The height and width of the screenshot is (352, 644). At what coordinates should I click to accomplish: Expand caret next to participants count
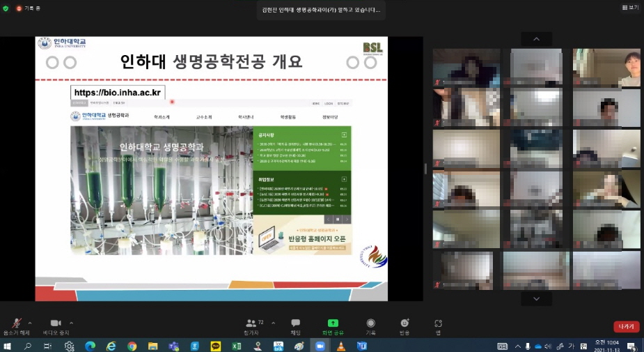274,323
